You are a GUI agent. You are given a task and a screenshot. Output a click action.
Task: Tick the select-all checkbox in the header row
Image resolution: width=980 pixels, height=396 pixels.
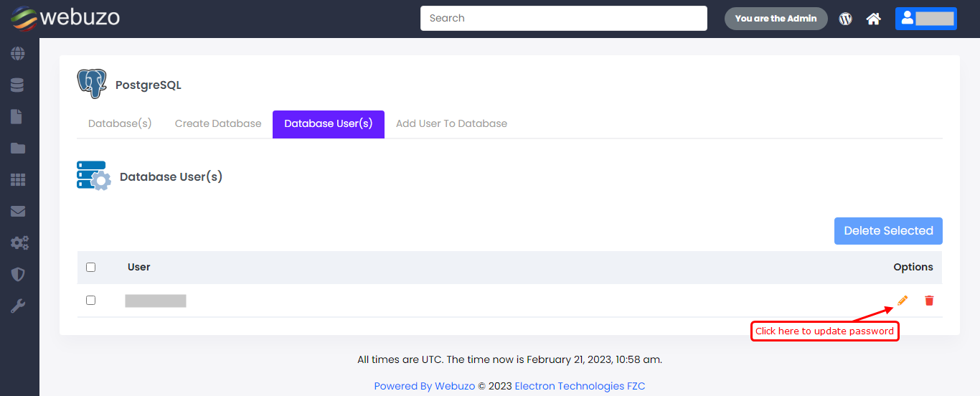(x=90, y=267)
